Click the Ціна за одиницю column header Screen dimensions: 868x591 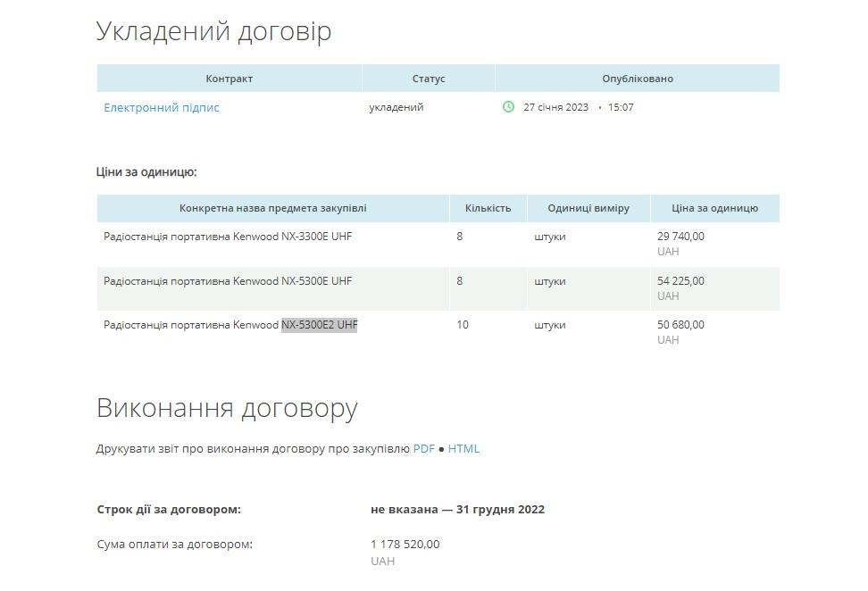(714, 208)
